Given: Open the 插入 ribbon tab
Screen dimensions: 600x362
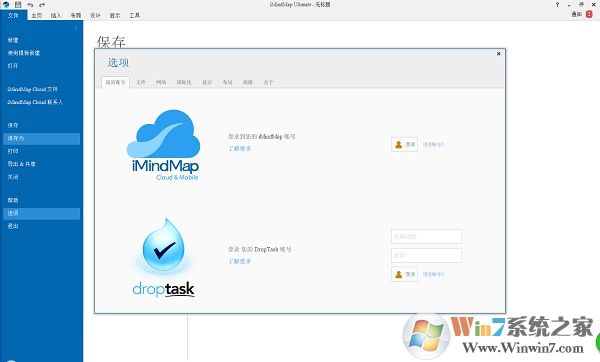Looking at the screenshot, I should pos(56,15).
